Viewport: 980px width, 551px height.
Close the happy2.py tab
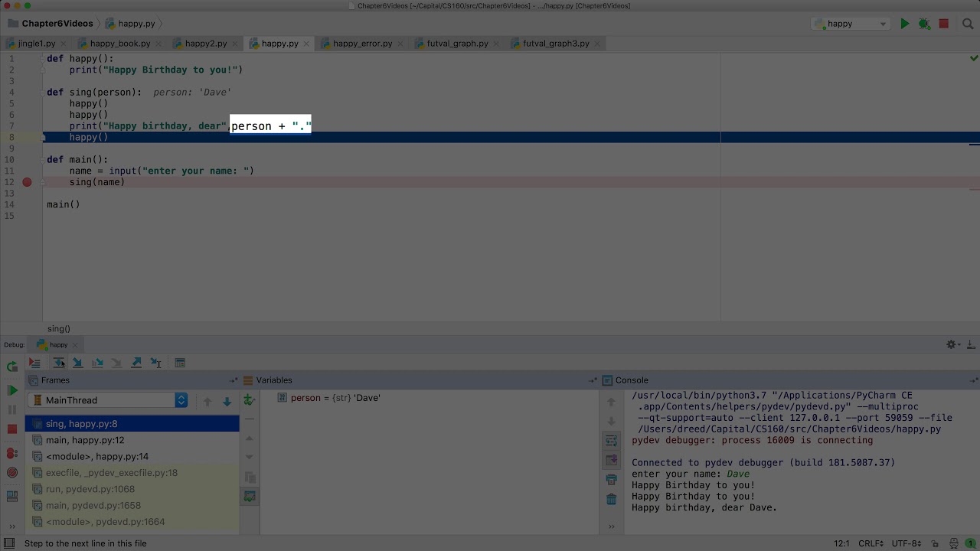pyautogui.click(x=236, y=44)
